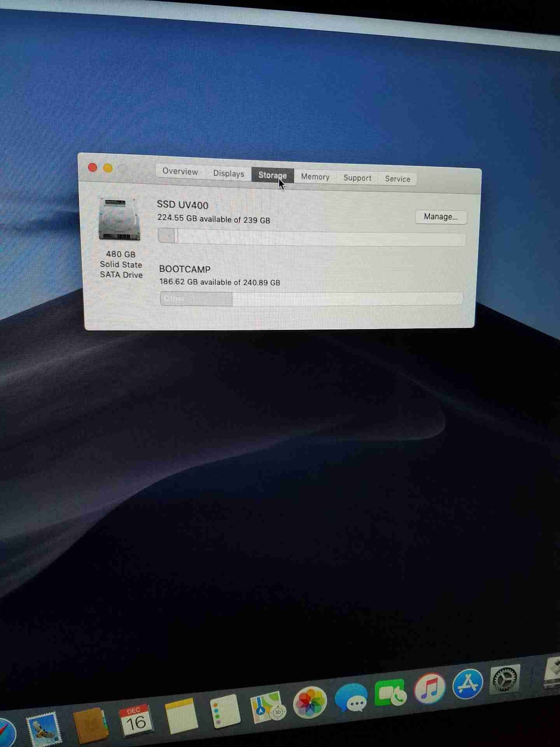Click '186.62 GB available of 240.89 GB' text
Image resolution: width=560 pixels, height=747 pixels.
pyautogui.click(x=220, y=282)
